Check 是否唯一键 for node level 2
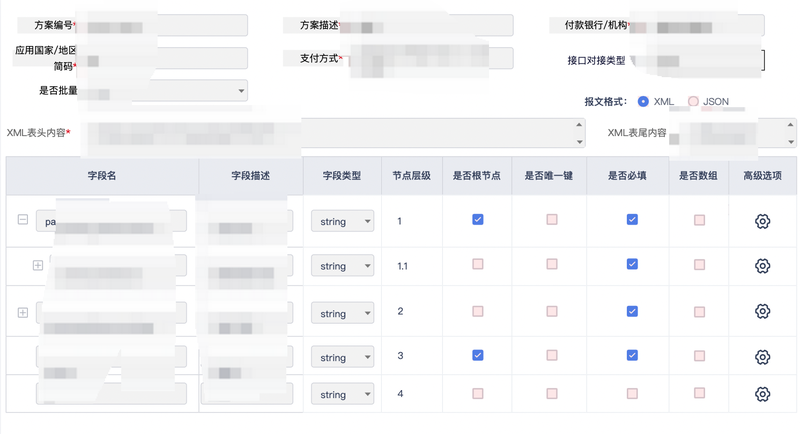800x434 pixels. [x=552, y=311]
